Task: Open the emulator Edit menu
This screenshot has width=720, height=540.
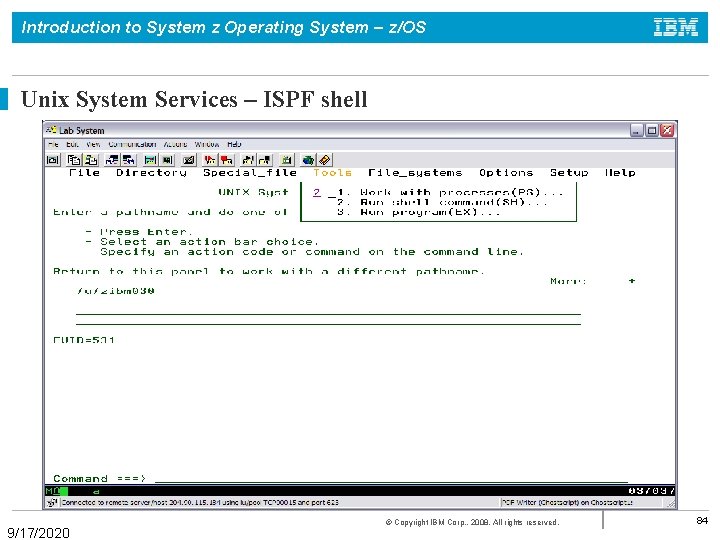Action: click(x=72, y=144)
